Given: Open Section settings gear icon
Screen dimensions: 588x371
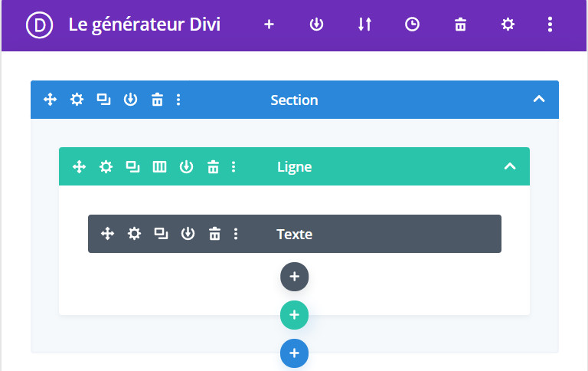Looking at the screenshot, I should pyautogui.click(x=77, y=100).
